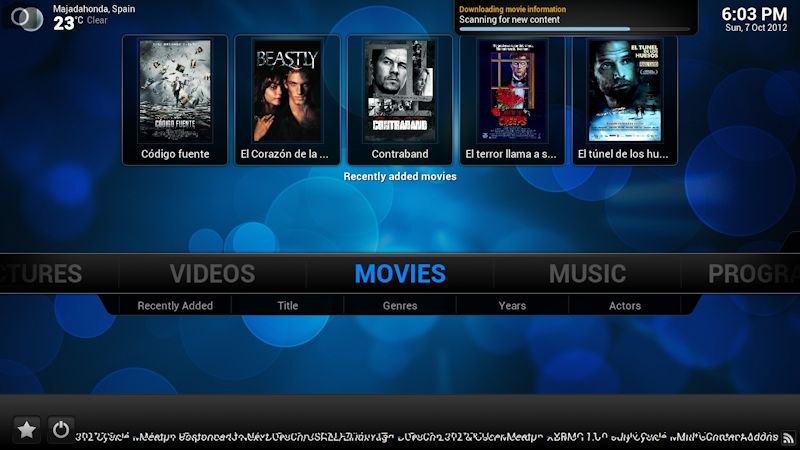Screen dimensions: 800x450
Task: Click the Majadahonda, Spain weather location
Action: (94, 9)
